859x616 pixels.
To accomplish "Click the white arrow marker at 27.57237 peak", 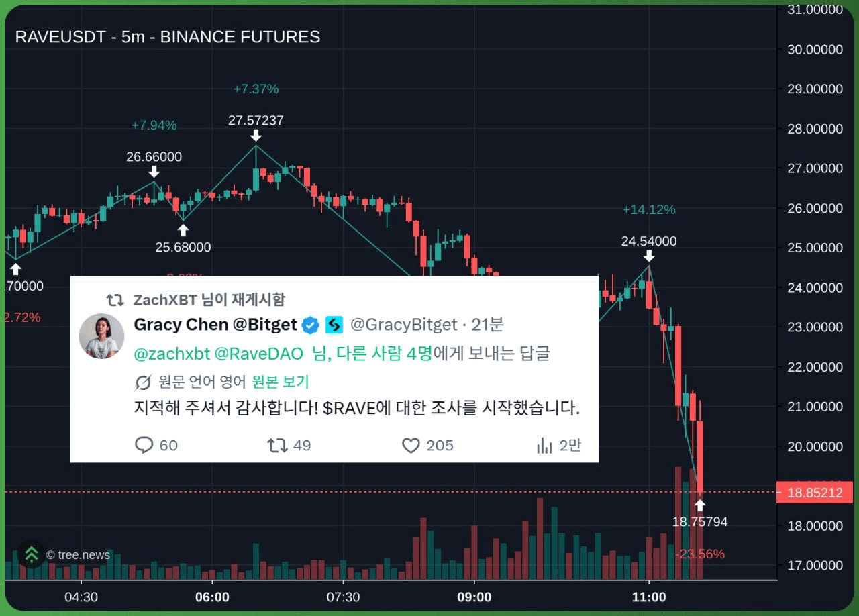I will pos(256,136).
